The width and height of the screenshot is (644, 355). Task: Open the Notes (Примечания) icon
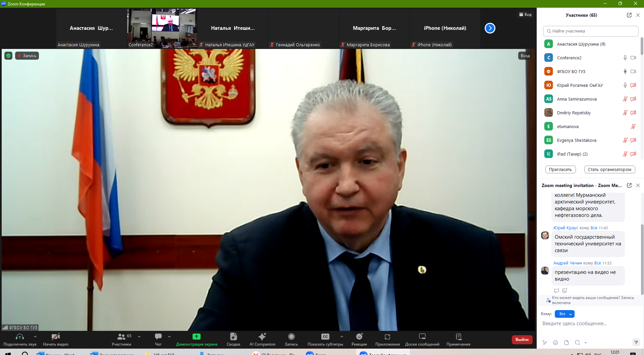coord(459,337)
